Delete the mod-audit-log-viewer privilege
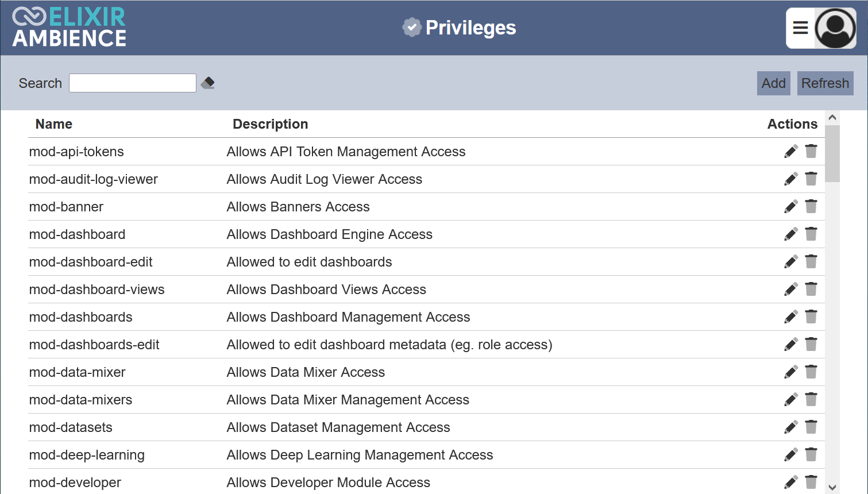This screenshot has height=494, width=868. (811, 179)
